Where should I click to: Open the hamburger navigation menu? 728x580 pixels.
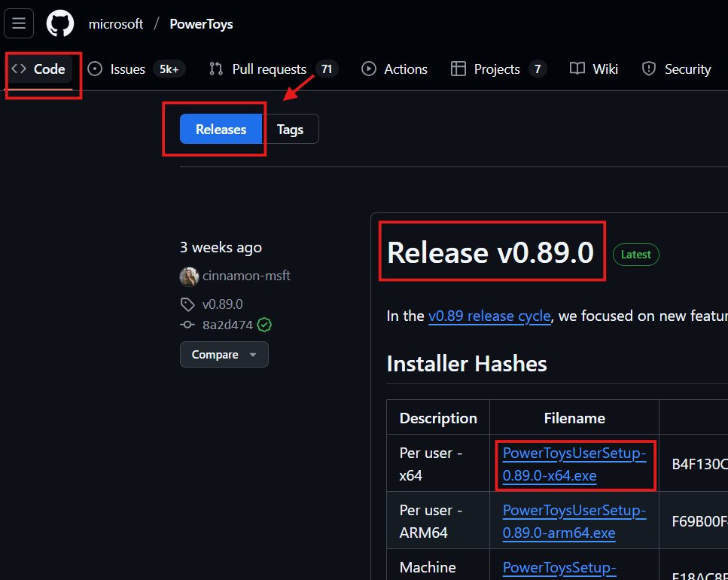click(x=19, y=23)
